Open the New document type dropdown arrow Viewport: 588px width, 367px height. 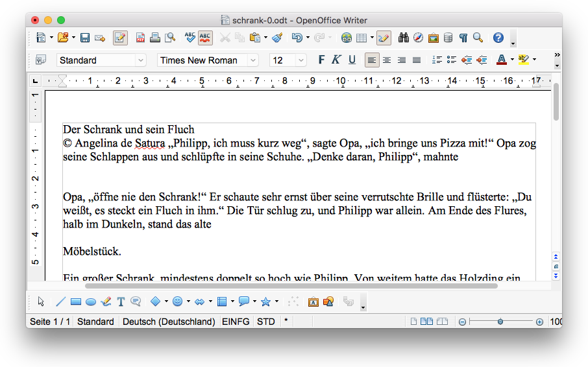51,38
